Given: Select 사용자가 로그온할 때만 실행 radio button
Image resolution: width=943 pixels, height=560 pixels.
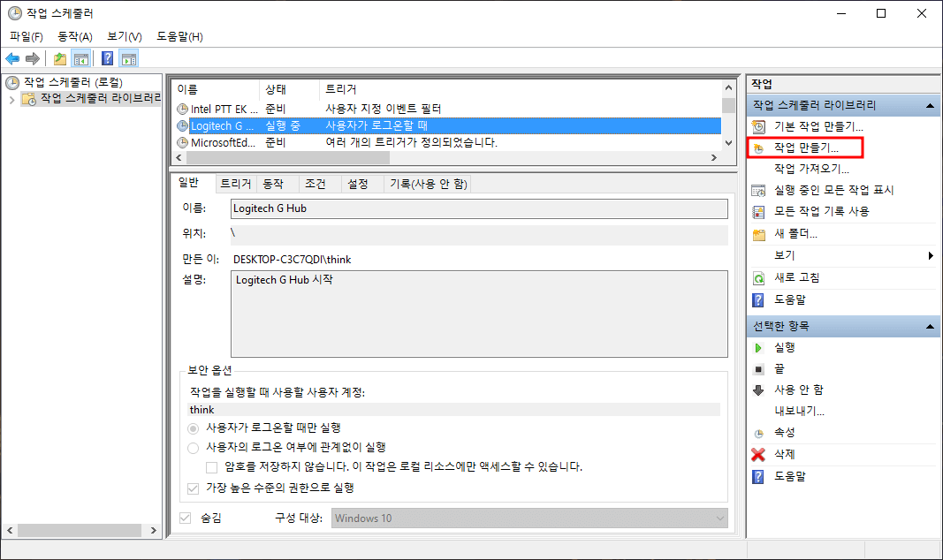Looking at the screenshot, I should tap(193, 428).
